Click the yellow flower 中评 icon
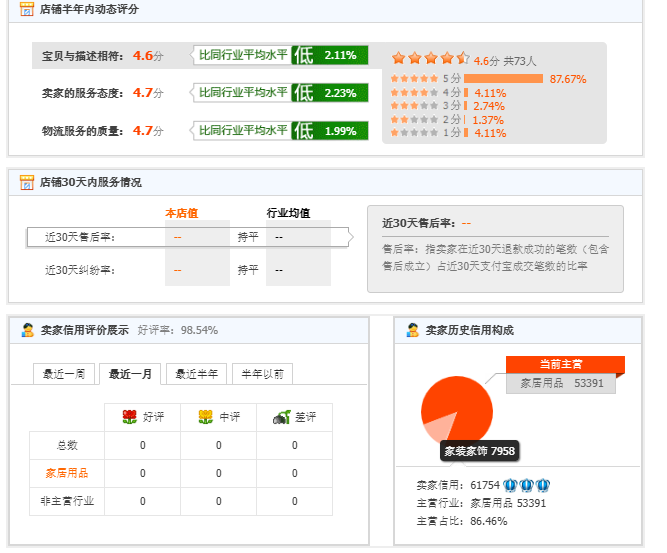This screenshot has width=667, height=553. [x=205, y=417]
